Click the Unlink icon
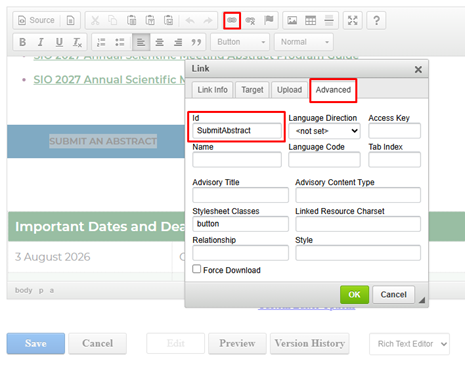Image resolution: width=465 pixels, height=365 pixels. 250,20
